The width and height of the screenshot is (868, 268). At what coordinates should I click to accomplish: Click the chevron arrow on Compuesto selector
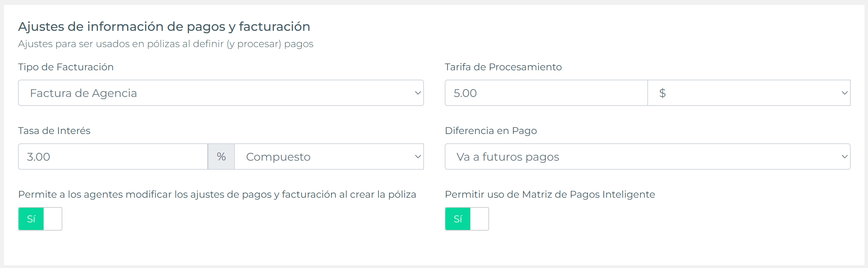pyautogui.click(x=418, y=157)
